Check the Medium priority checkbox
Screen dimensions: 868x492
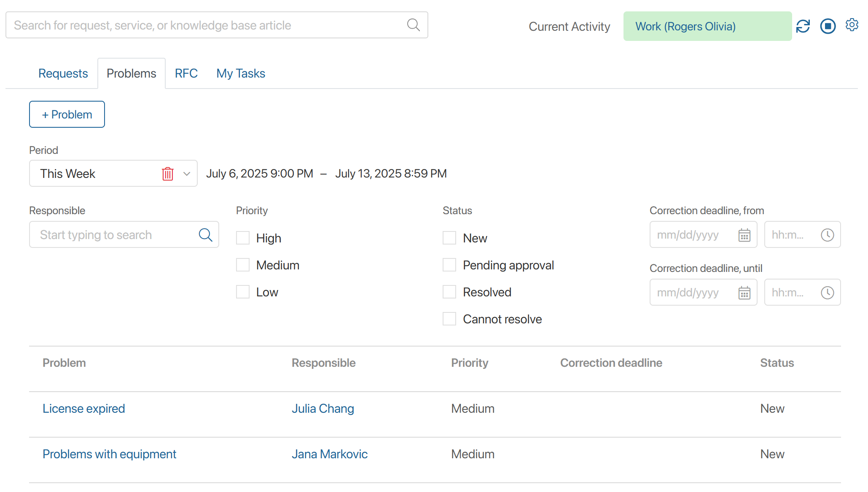pyautogui.click(x=243, y=265)
